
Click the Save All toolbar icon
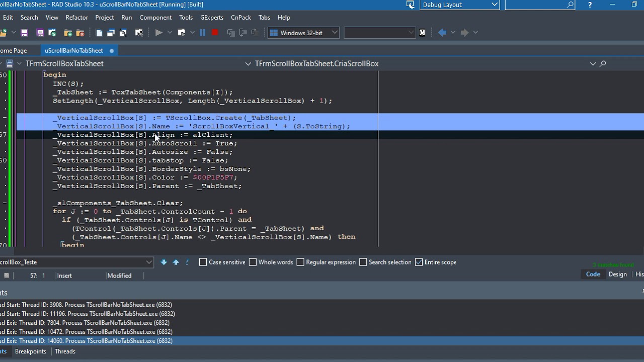40,33
